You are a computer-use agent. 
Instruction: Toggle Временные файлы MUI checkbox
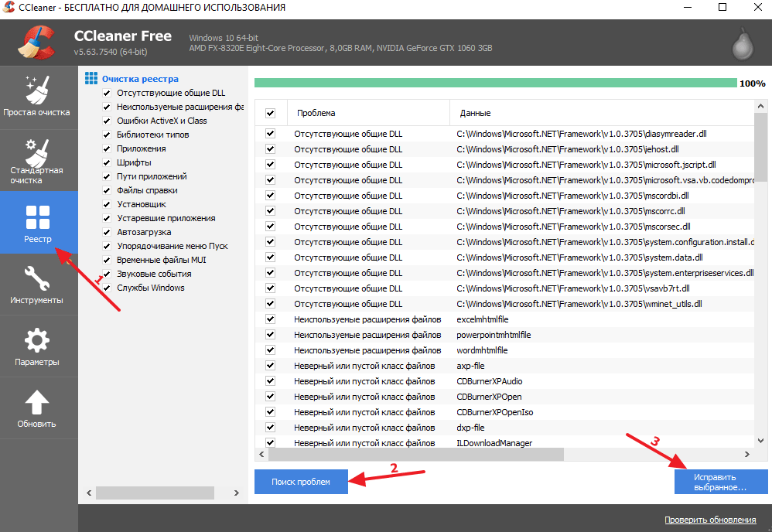click(x=107, y=260)
